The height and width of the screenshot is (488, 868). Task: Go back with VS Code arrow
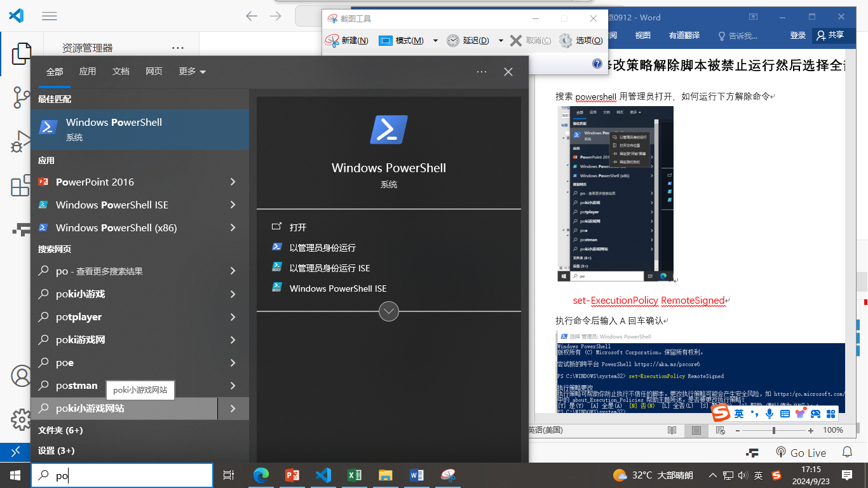click(252, 16)
